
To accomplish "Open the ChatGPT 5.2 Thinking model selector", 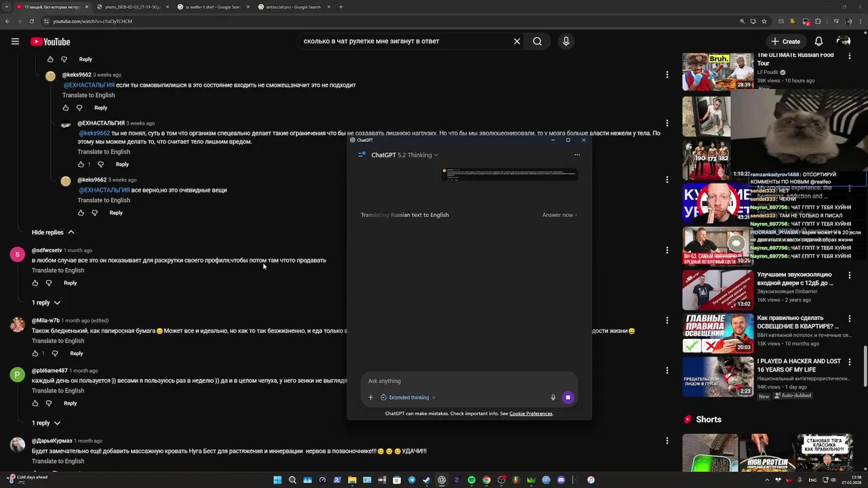I will tap(404, 155).
